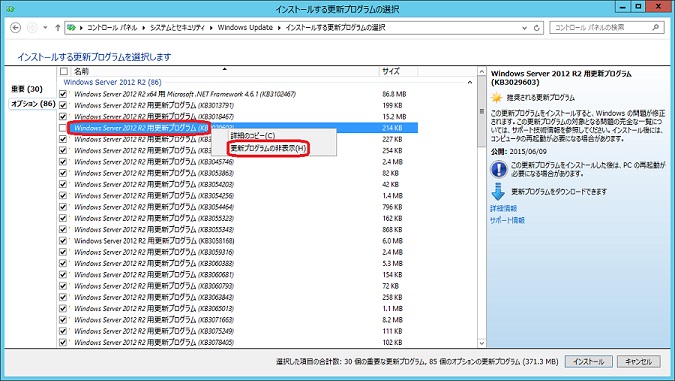Select the KB3071663 update row
Viewport: 675px width, 381px height.
(x=238, y=320)
